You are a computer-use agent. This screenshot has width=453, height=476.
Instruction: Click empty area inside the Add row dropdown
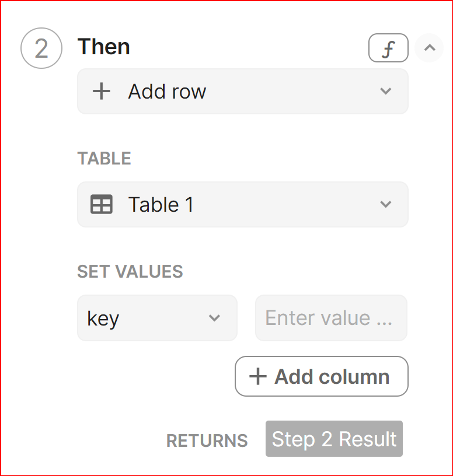coord(292,92)
